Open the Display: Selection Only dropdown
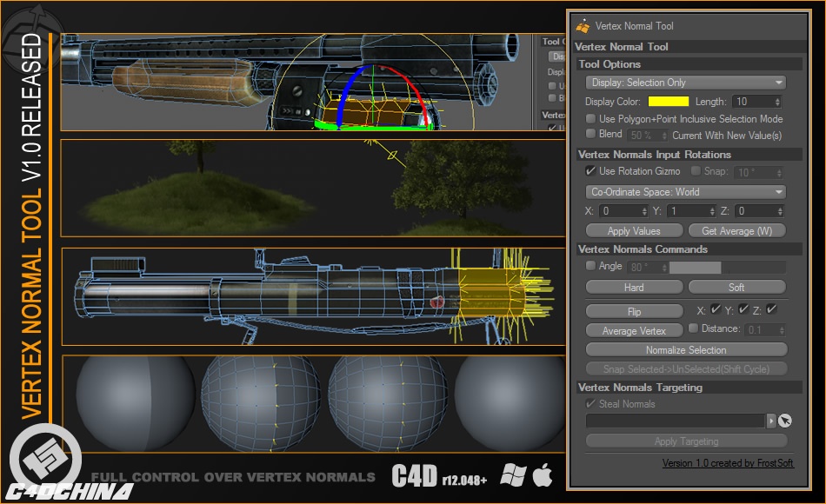The width and height of the screenshot is (826, 504). [x=686, y=82]
